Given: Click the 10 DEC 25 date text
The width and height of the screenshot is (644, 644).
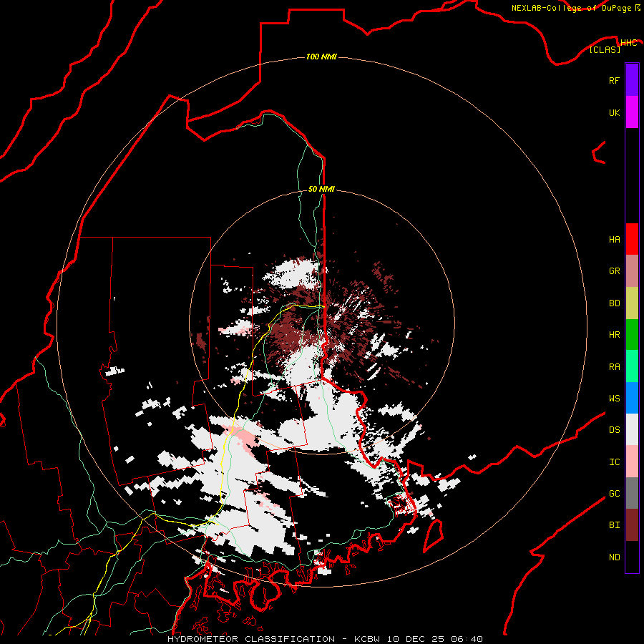Looking at the screenshot, I should [416, 639].
